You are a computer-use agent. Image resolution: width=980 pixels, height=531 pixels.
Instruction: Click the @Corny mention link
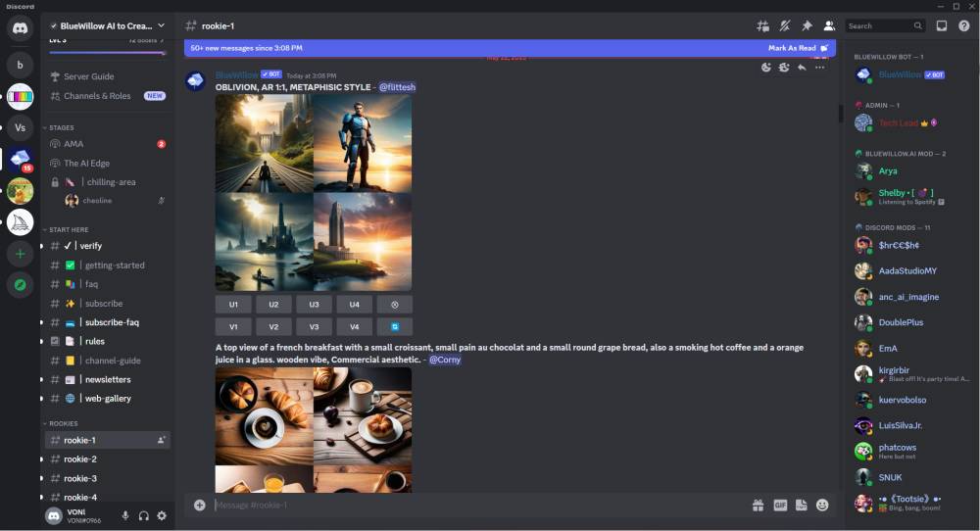[x=444, y=360]
